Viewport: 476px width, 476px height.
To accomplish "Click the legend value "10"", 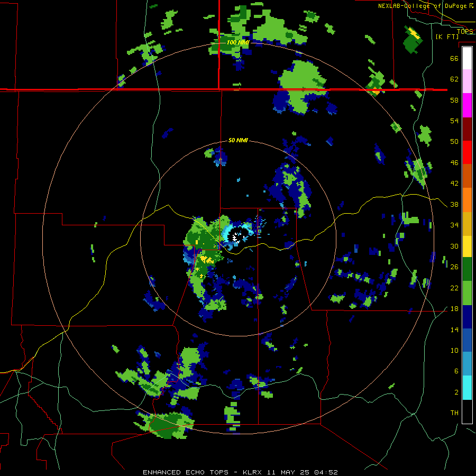I will point(454,351).
